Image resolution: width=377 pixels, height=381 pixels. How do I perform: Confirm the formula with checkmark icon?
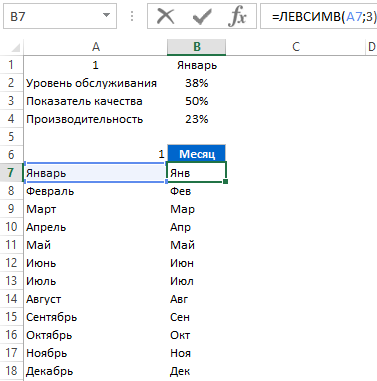(201, 16)
